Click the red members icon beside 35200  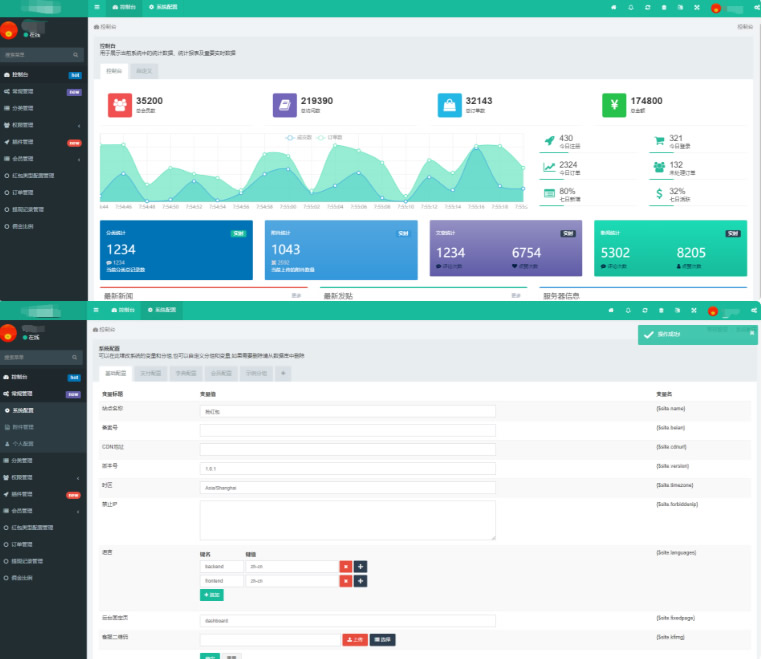pos(120,105)
